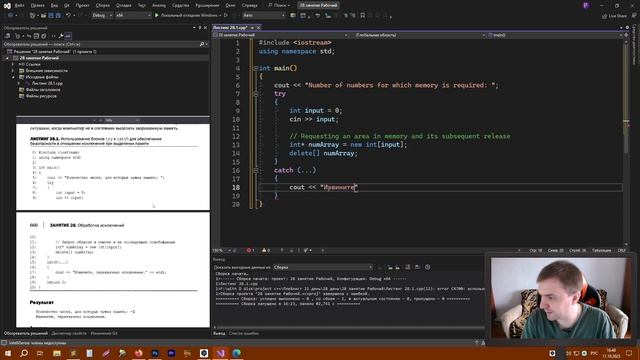Close the Листинг 28.1.cpp editor tab

coord(258,28)
